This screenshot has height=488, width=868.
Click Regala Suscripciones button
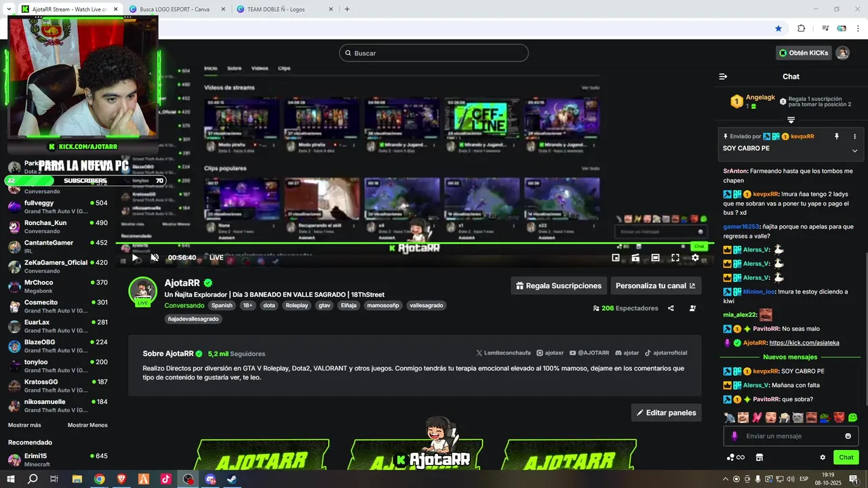558,286
